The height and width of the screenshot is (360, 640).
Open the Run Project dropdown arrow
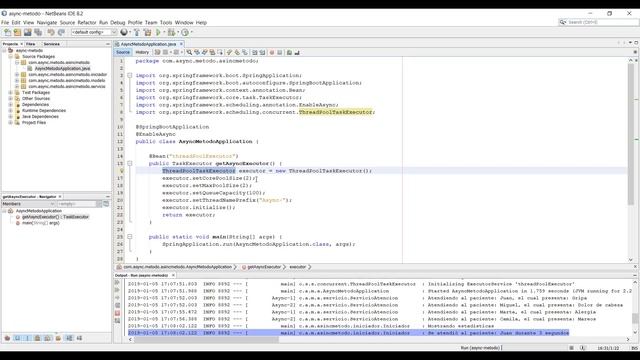(164, 32)
